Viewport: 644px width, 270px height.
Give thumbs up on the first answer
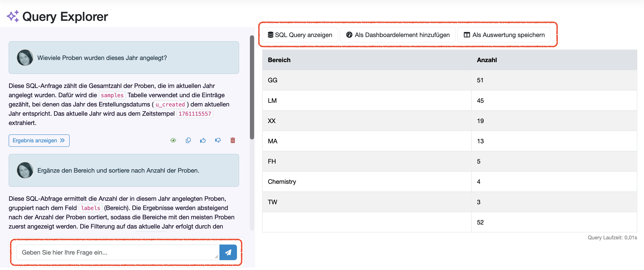(x=203, y=140)
